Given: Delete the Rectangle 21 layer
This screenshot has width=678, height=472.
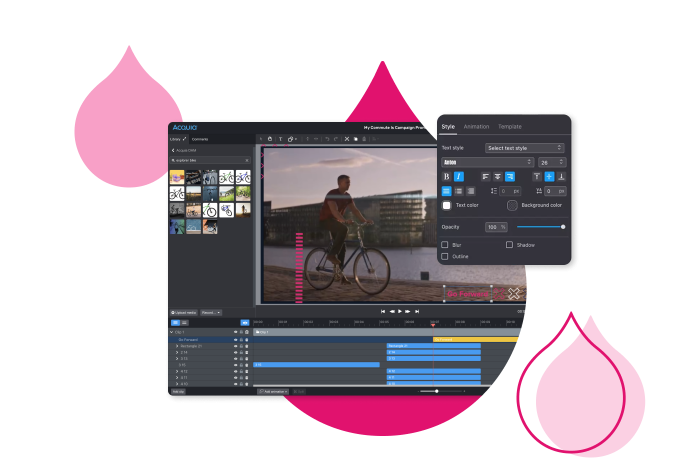Looking at the screenshot, I should pos(247,346).
